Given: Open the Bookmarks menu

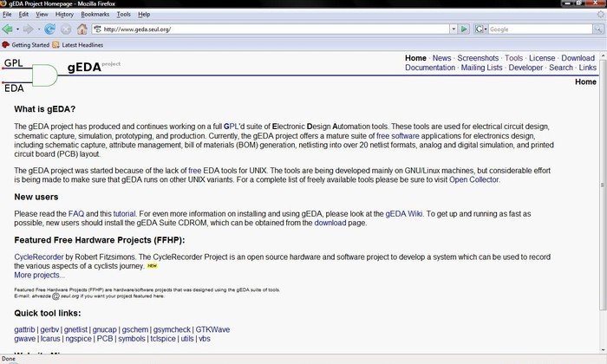Looking at the screenshot, I should (95, 15).
